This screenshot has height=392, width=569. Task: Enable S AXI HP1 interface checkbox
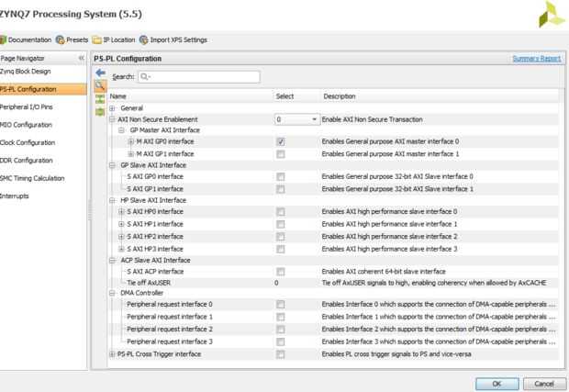(x=280, y=224)
